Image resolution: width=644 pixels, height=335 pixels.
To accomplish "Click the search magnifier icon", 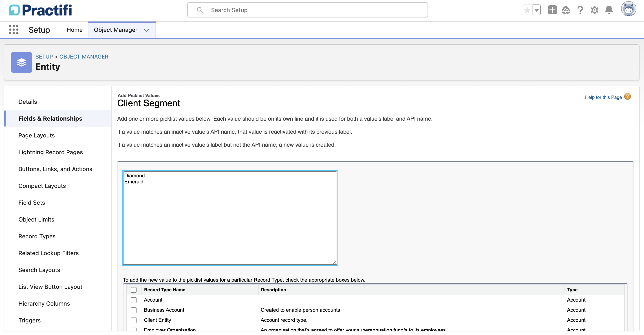I will point(199,10).
